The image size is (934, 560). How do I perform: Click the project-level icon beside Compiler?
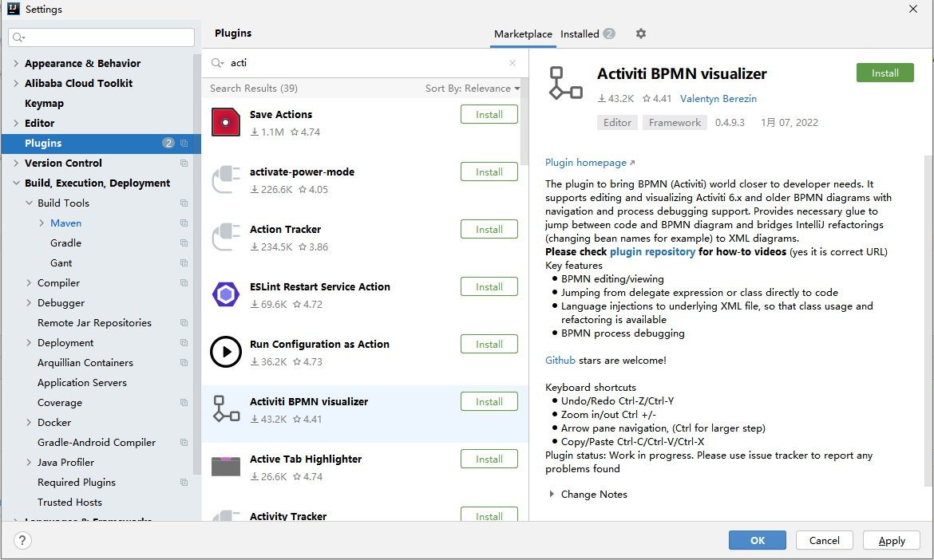coord(184,282)
